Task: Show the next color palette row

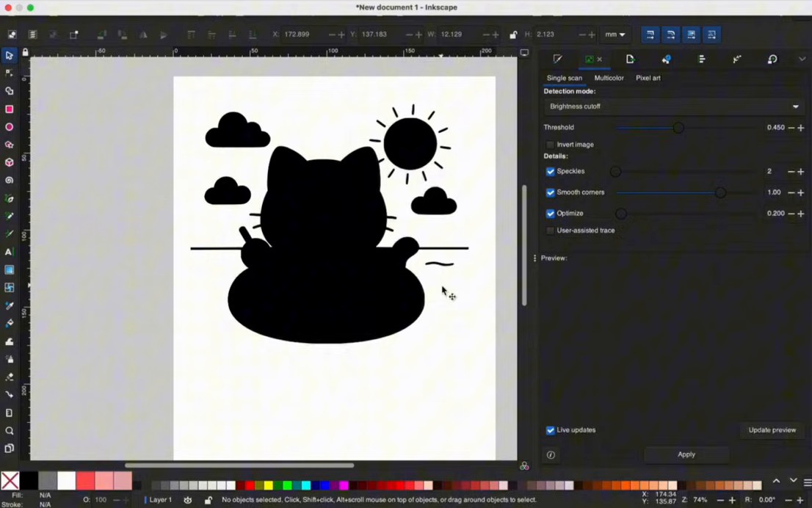Action: (793, 481)
